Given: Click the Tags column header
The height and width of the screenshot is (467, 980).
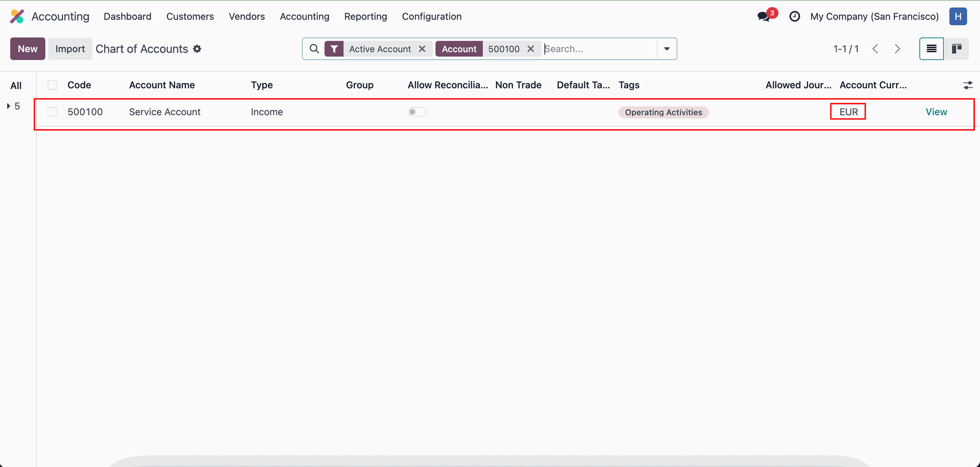Looking at the screenshot, I should tap(629, 85).
